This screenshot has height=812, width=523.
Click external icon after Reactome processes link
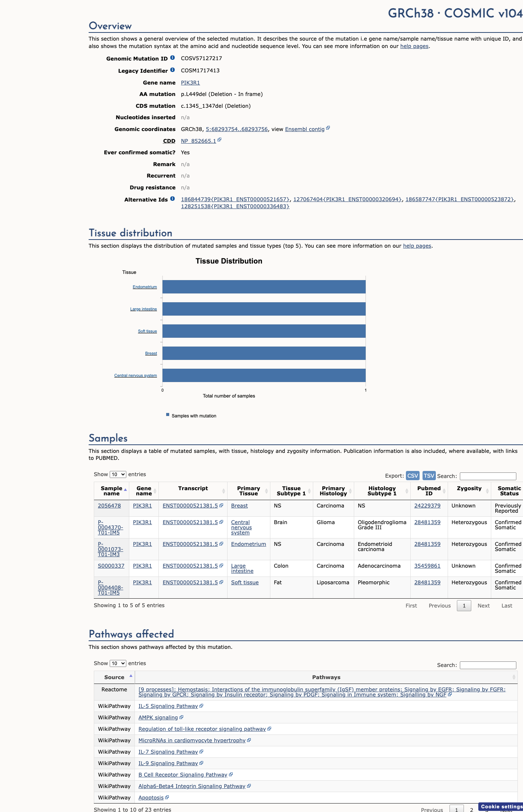(450, 694)
